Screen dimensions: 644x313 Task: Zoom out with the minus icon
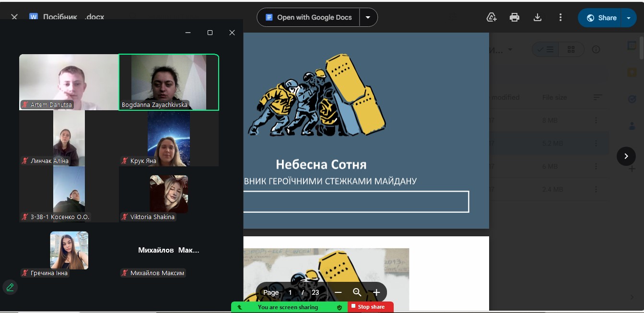(338, 292)
